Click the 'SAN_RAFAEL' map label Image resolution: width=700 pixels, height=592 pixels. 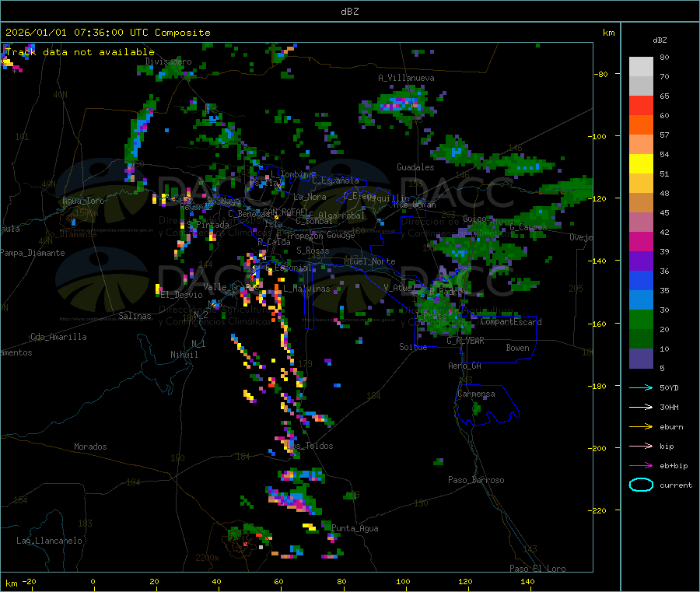click(x=285, y=212)
